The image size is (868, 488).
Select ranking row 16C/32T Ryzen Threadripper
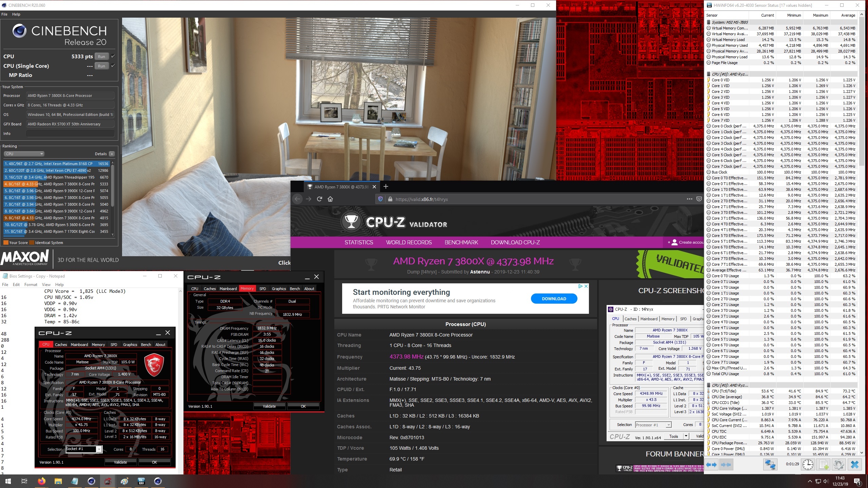(56, 177)
